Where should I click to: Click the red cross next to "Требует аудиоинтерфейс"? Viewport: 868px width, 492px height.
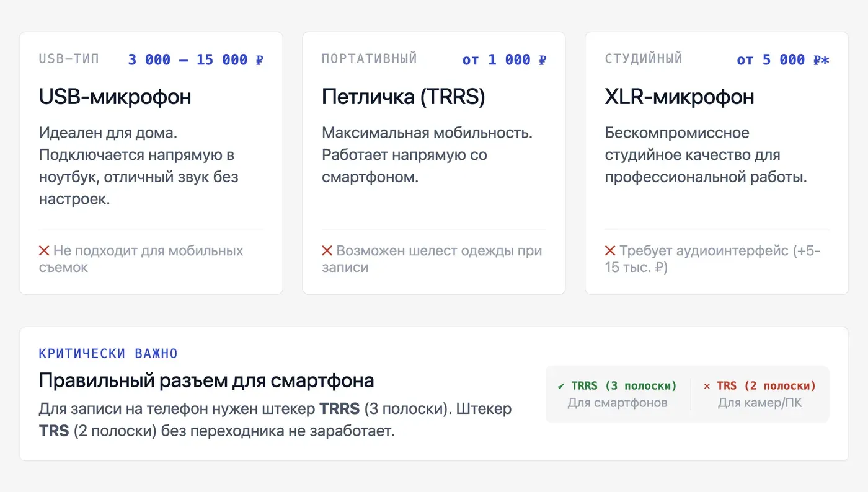click(x=610, y=251)
